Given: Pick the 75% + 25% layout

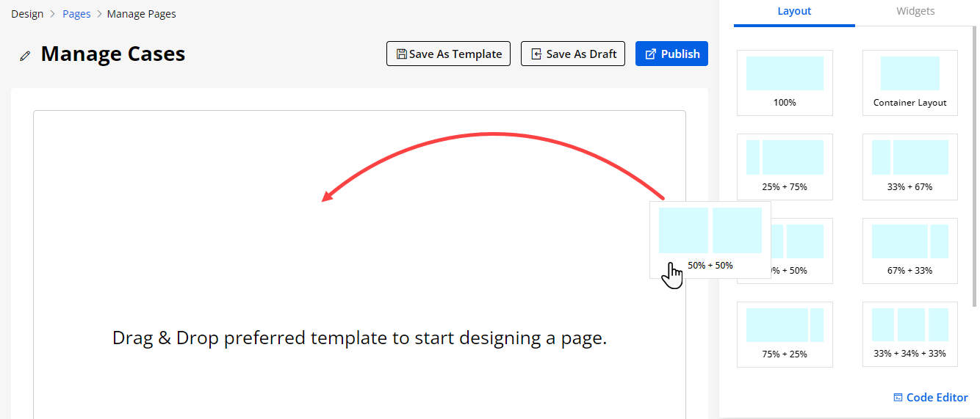Looking at the screenshot, I should pos(785,334).
